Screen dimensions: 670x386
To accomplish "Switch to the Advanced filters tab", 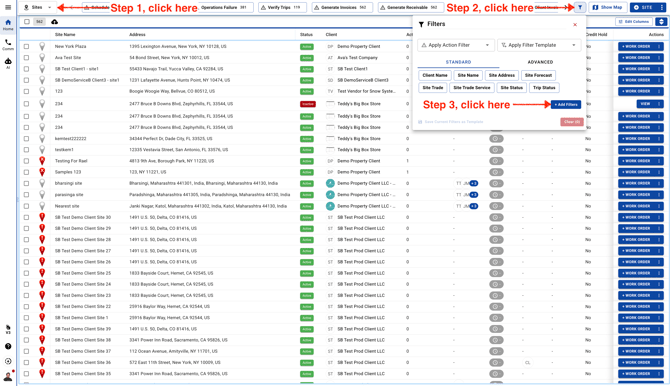I will pyautogui.click(x=540, y=62).
